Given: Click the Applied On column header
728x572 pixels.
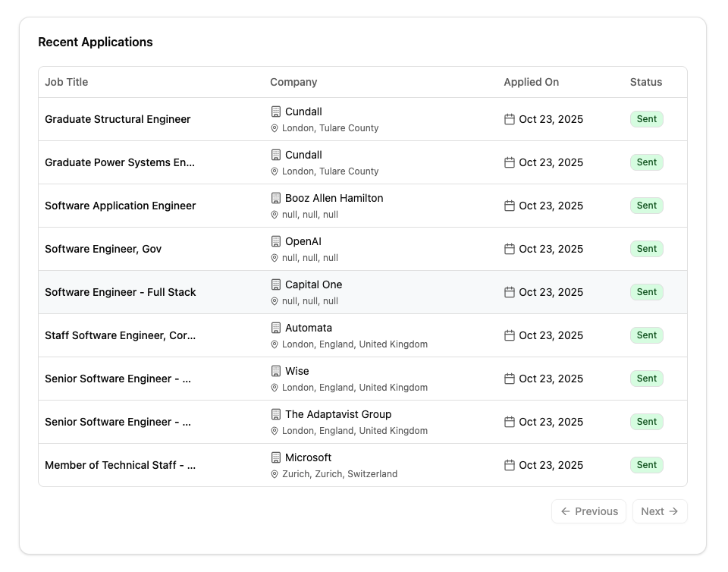Looking at the screenshot, I should click(531, 82).
